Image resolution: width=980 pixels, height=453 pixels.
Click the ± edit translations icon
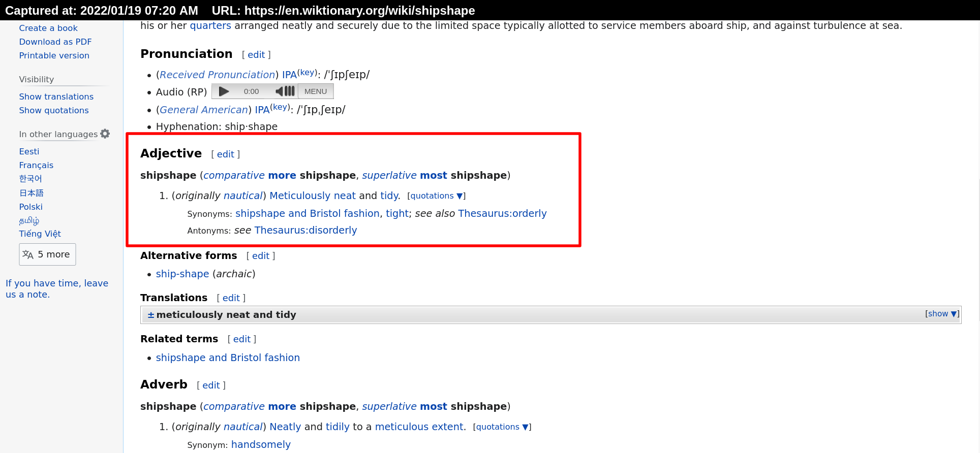click(151, 315)
